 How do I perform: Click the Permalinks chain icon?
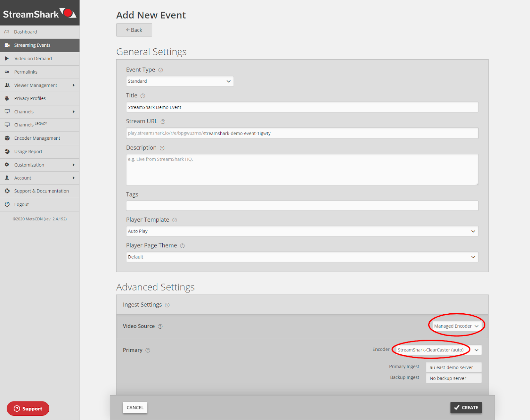click(x=7, y=72)
